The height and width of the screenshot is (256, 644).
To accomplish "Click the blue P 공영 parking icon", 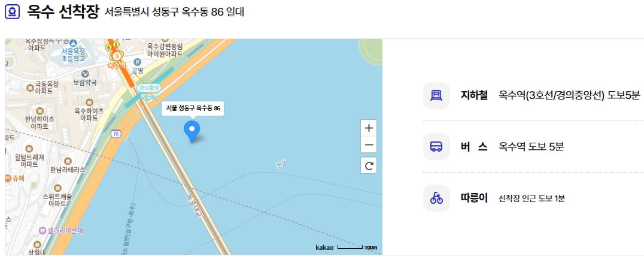I will [x=138, y=62].
